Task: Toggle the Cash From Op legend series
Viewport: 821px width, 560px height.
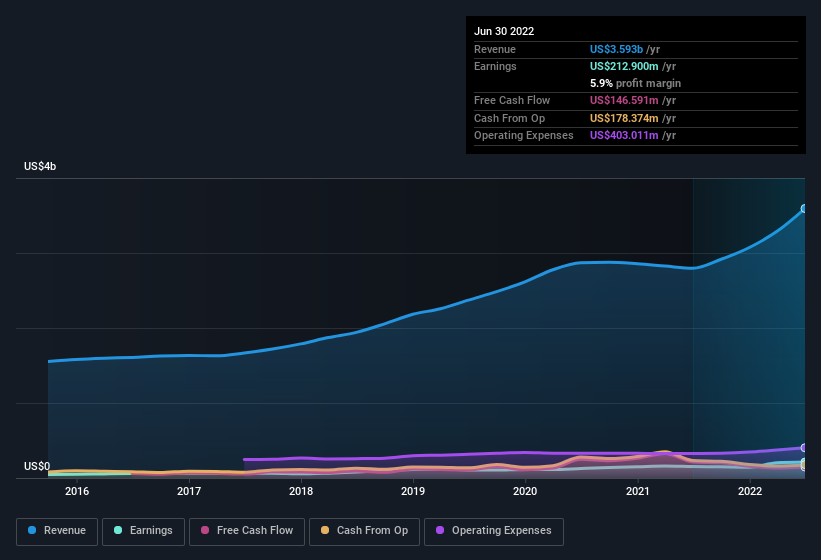Action: (364, 531)
